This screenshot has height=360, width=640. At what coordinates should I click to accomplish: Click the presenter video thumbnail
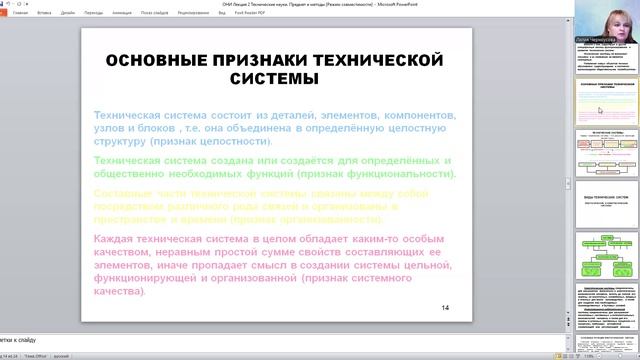pos(607,21)
